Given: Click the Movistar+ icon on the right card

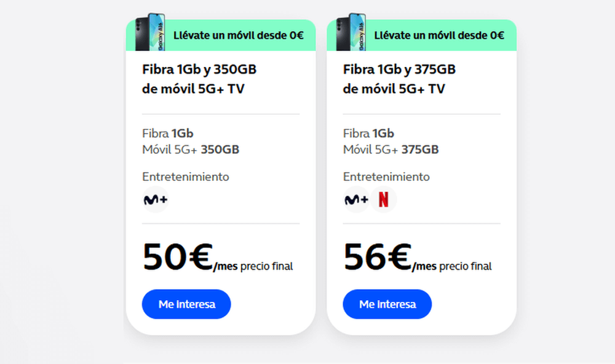Looking at the screenshot, I should (x=356, y=200).
